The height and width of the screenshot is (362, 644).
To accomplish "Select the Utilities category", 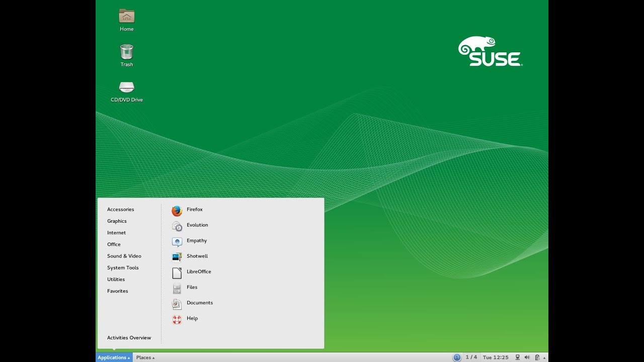I will pos(116,280).
